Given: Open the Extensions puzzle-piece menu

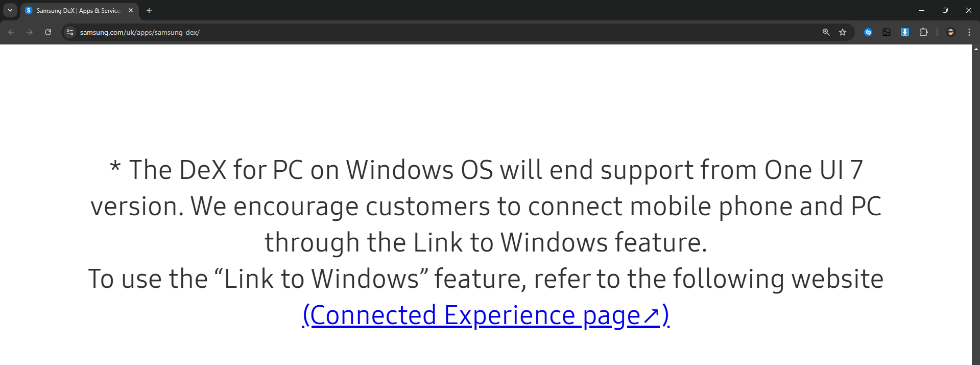Looking at the screenshot, I should click(x=923, y=32).
